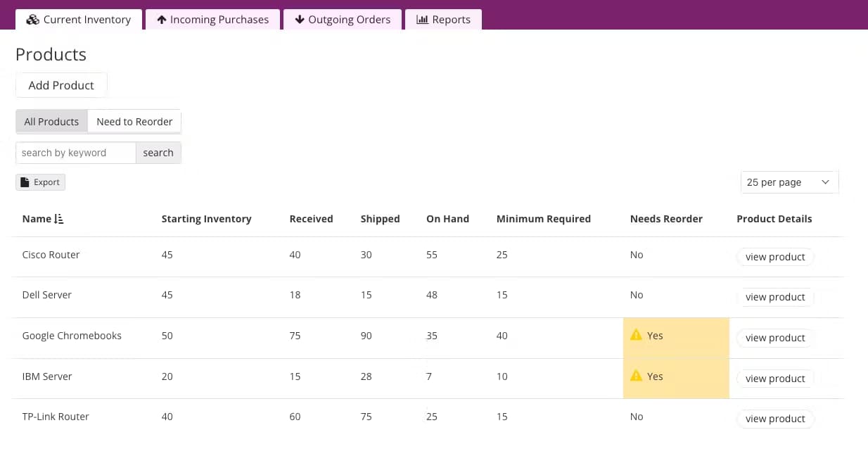This screenshot has height=456, width=868.
Task: Open the 25 per page dropdown
Action: pyautogui.click(x=789, y=182)
